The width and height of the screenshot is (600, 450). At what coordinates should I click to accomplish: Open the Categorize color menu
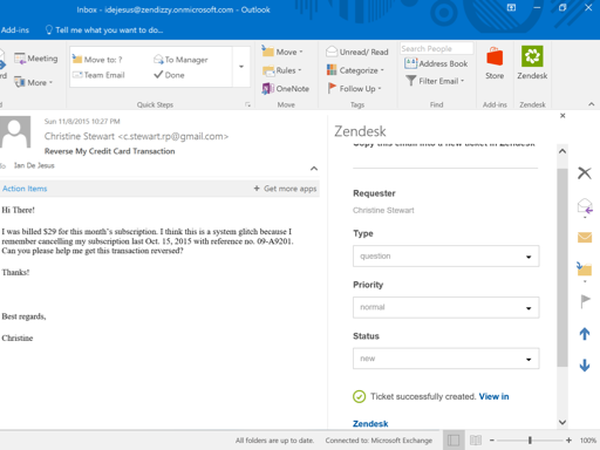(355, 70)
